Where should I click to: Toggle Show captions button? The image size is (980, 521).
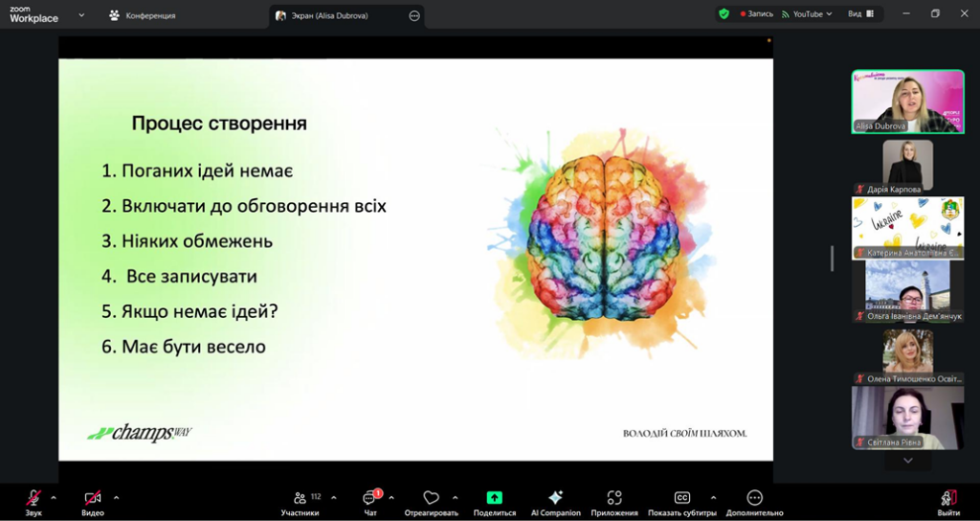[681, 498]
